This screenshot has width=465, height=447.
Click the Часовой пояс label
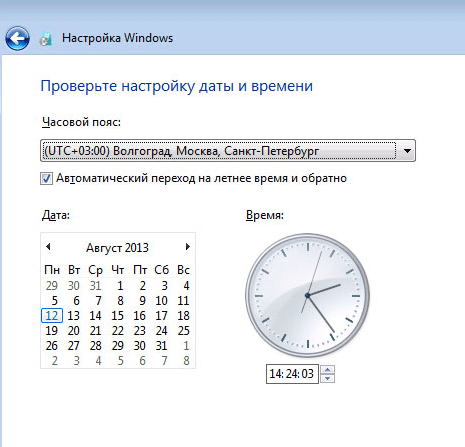coord(81,122)
